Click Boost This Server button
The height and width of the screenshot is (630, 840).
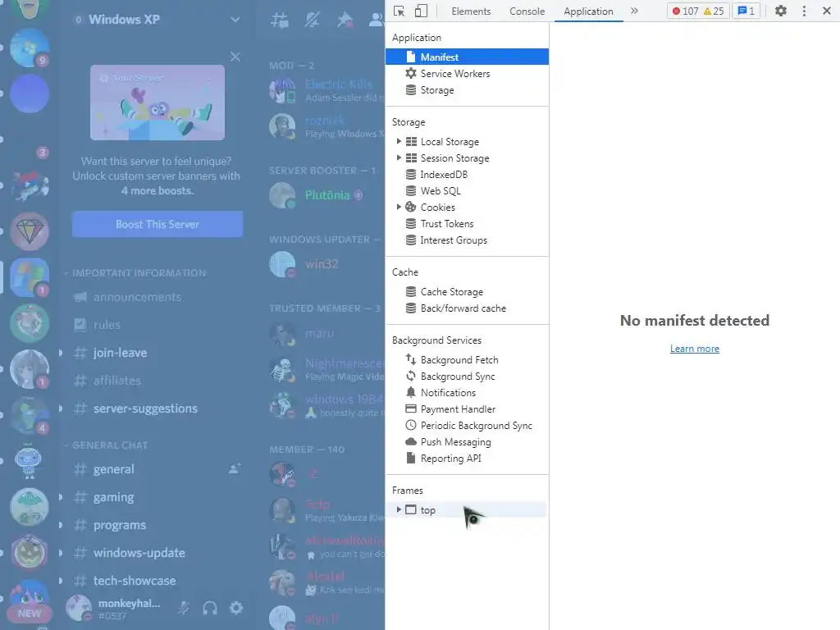click(x=157, y=224)
